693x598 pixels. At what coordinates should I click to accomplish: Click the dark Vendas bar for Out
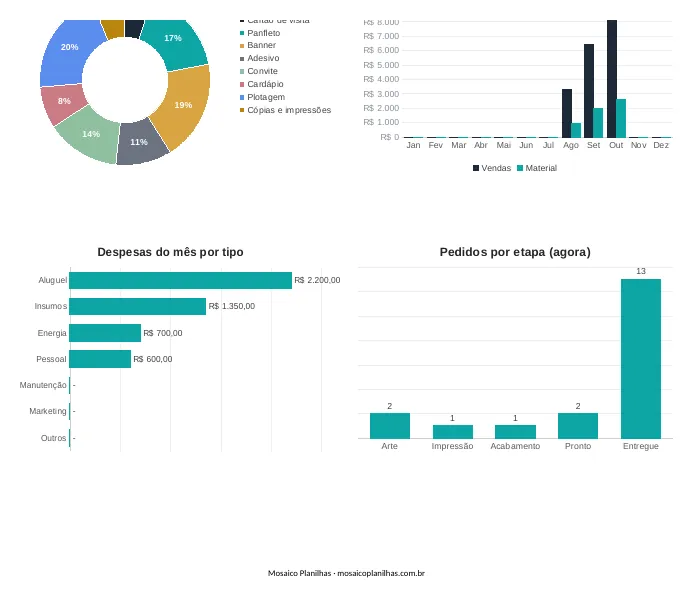click(x=612, y=79)
